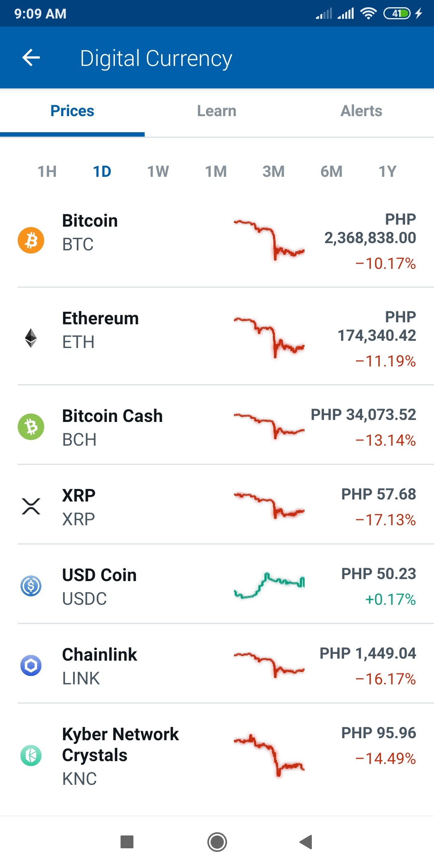
Task: Tap the orange Bitcoin logo icon
Action: point(31,240)
